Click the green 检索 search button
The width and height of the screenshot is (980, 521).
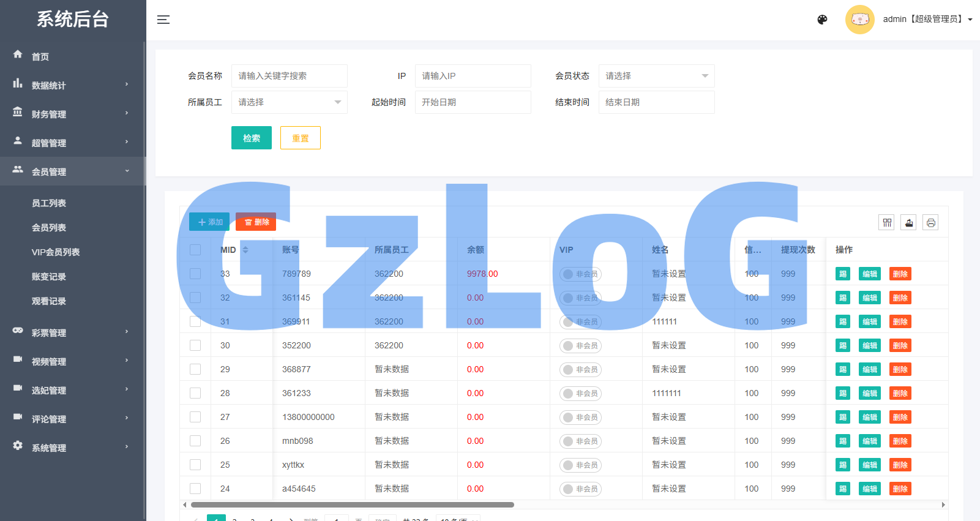[x=251, y=138]
